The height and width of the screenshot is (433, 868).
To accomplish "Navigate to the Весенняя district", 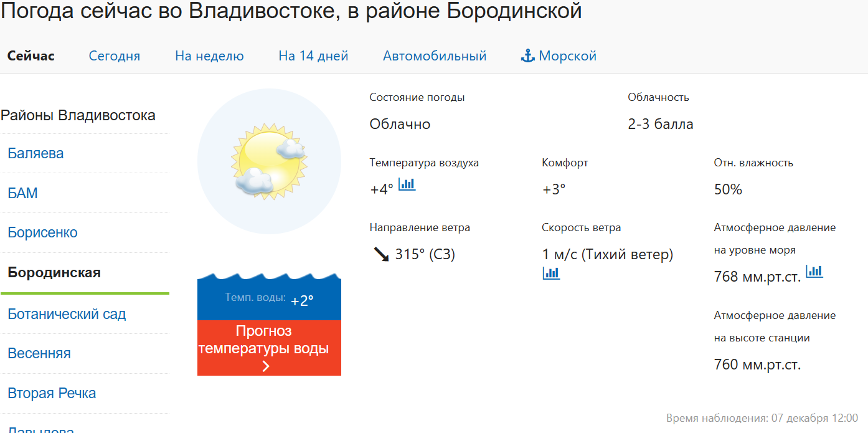I will pyautogui.click(x=39, y=353).
